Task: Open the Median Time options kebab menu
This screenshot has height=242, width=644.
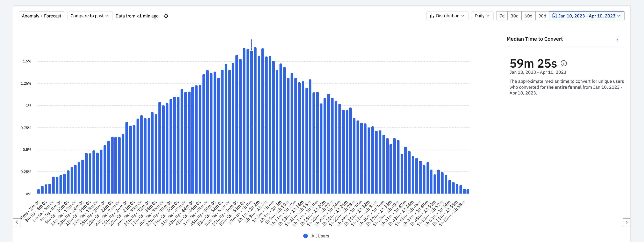Action: pyautogui.click(x=617, y=39)
